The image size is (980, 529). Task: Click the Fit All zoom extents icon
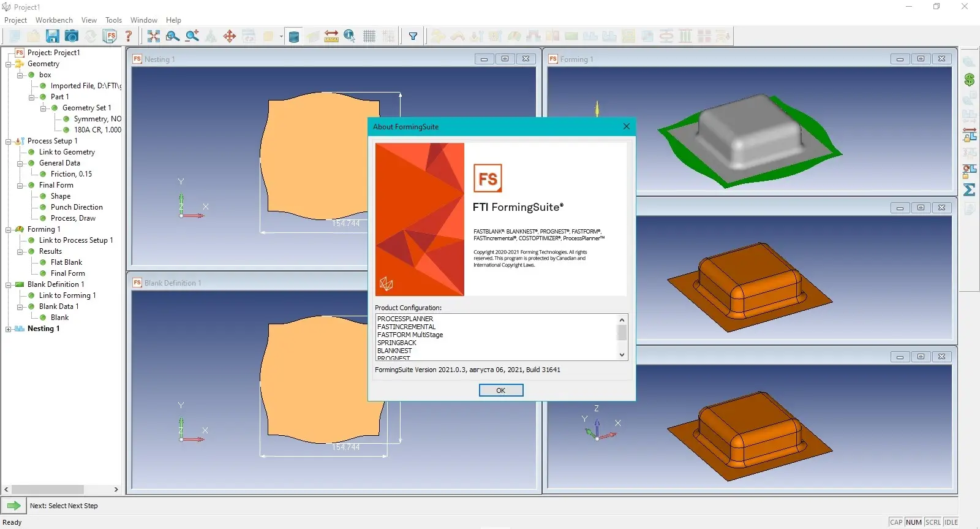pos(154,36)
